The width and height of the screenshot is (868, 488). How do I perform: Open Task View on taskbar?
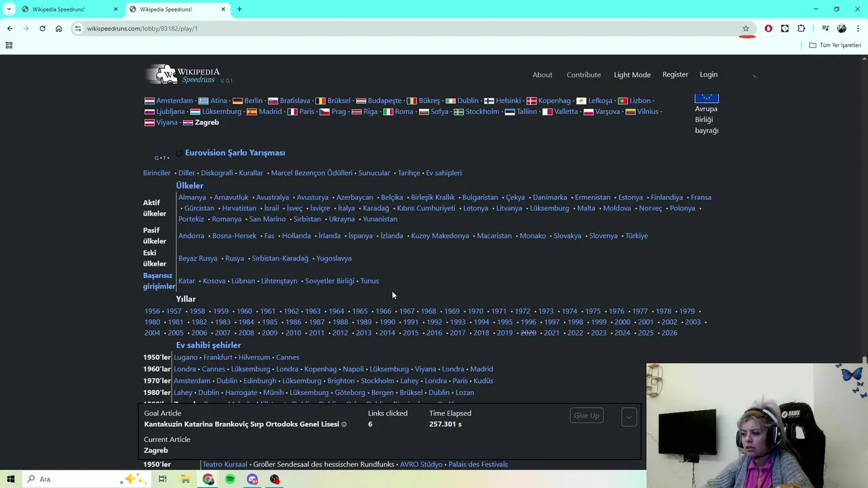163,479
